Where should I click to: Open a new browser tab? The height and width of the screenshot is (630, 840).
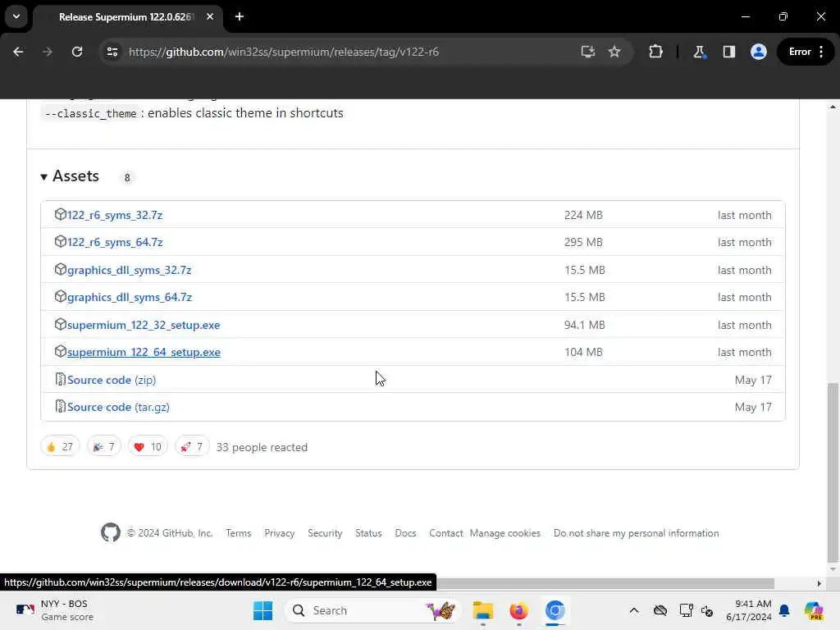(240, 16)
